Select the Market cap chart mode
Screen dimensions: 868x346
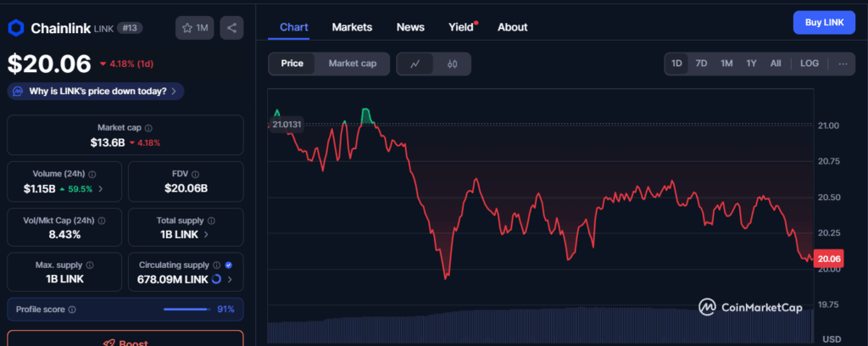click(353, 64)
